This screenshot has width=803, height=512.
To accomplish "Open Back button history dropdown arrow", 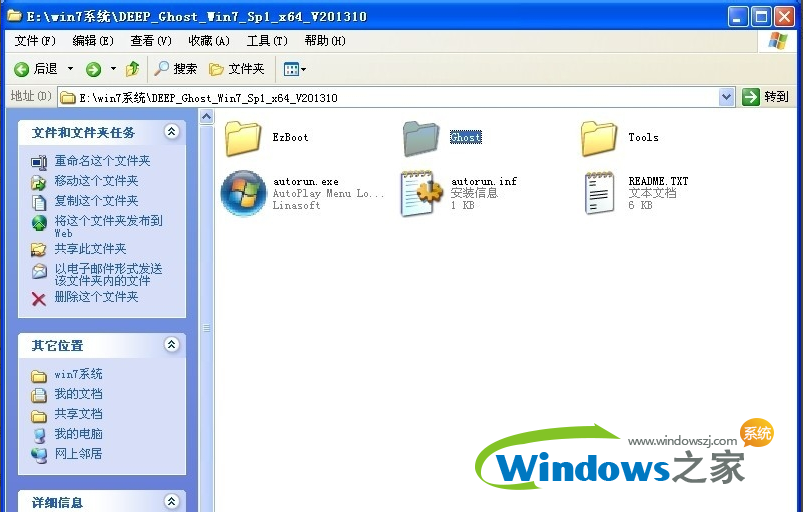I will point(70,69).
